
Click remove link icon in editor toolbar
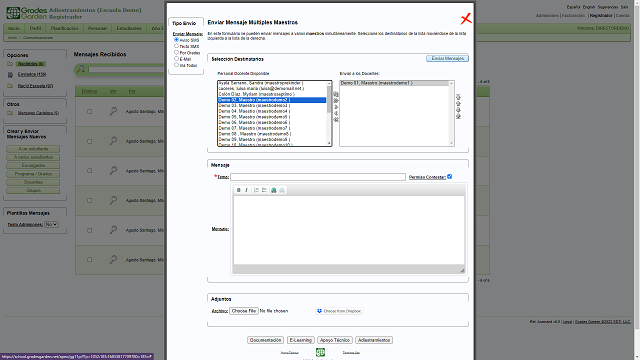(x=282, y=190)
